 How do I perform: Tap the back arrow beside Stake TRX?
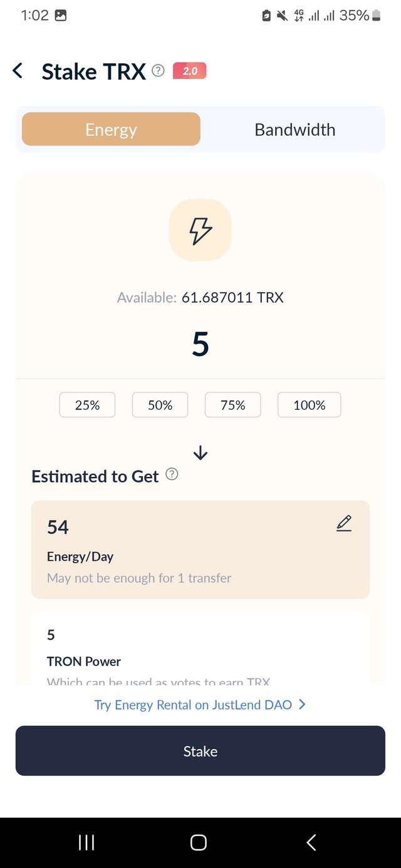pyautogui.click(x=18, y=71)
